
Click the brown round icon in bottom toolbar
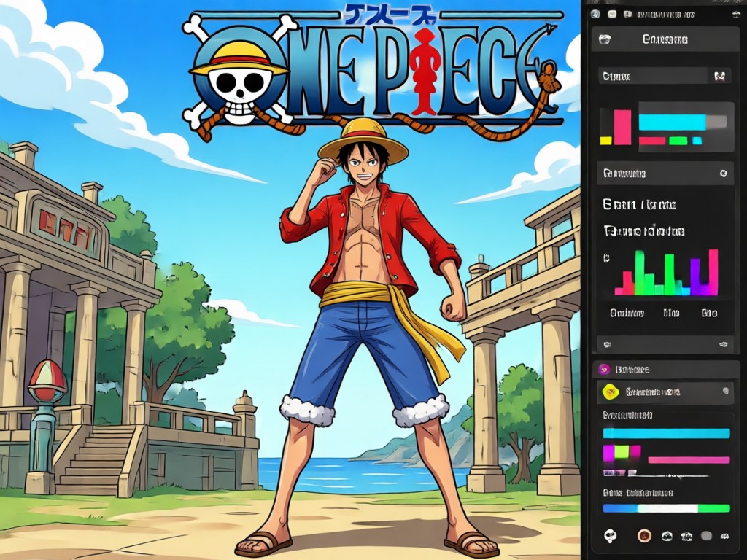pyautogui.click(x=645, y=536)
